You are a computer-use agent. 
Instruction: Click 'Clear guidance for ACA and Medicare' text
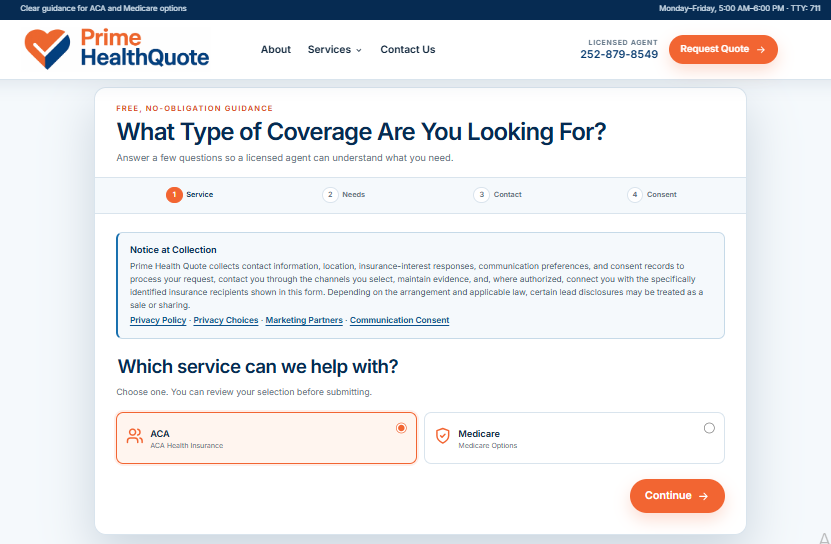pos(103,8)
